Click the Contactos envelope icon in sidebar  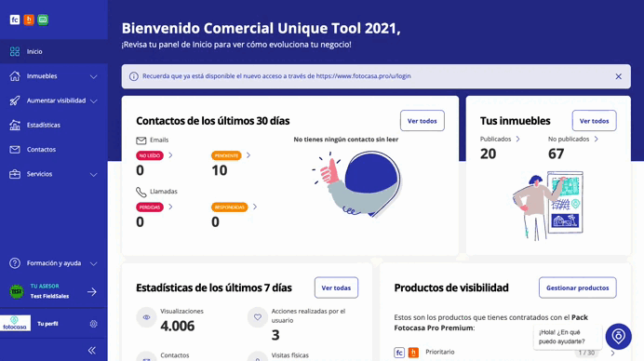(x=15, y=150)
